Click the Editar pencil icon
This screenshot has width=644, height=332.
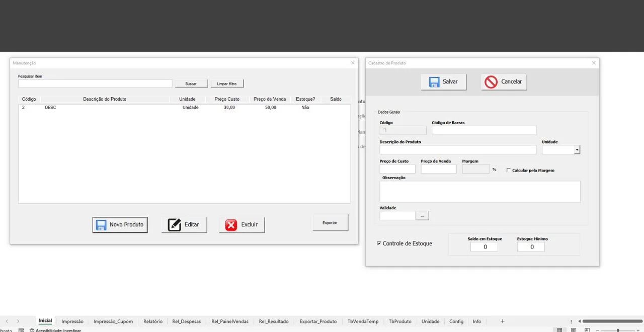click(x=174, y=225)
